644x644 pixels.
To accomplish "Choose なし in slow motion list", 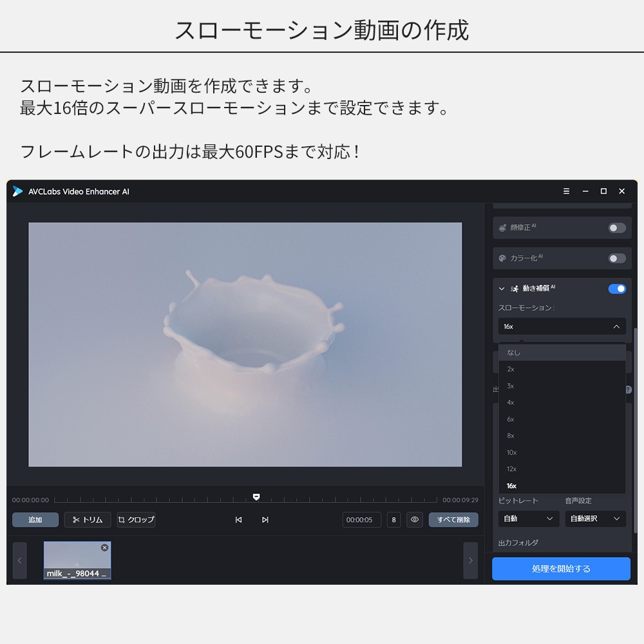I will coord(513,352).
